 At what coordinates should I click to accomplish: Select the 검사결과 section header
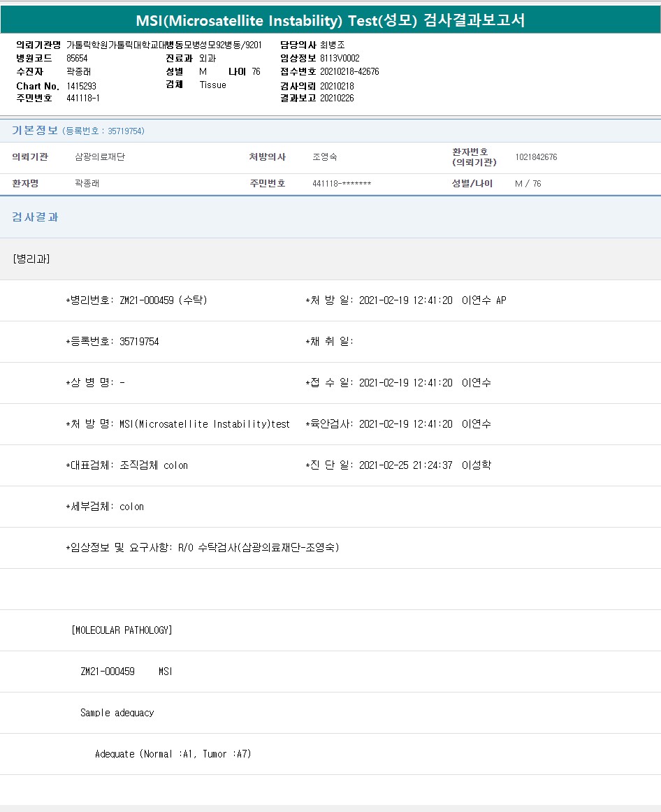pos(35,217)
